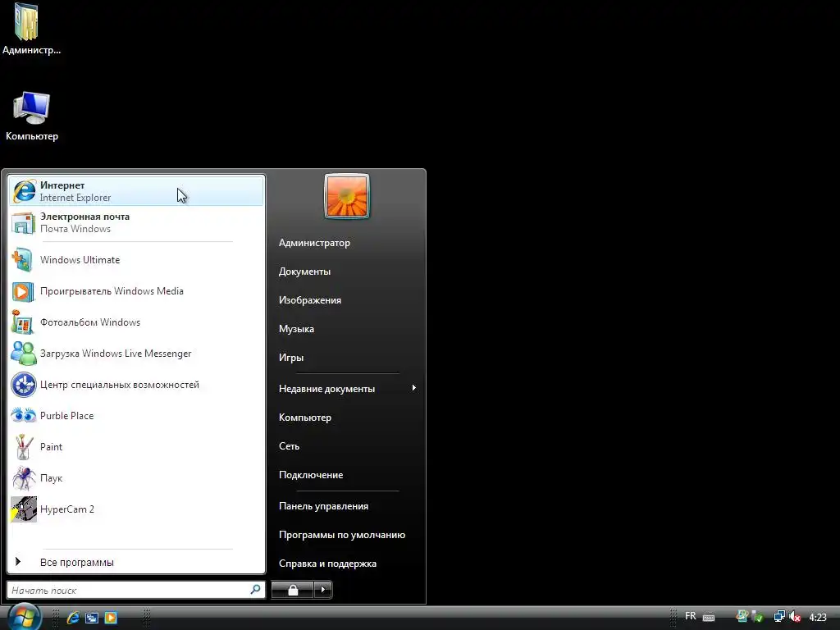Viewport: 840px width, 630px height.
Task: Click tray icon with green checkmark
Action: [757, 617]
